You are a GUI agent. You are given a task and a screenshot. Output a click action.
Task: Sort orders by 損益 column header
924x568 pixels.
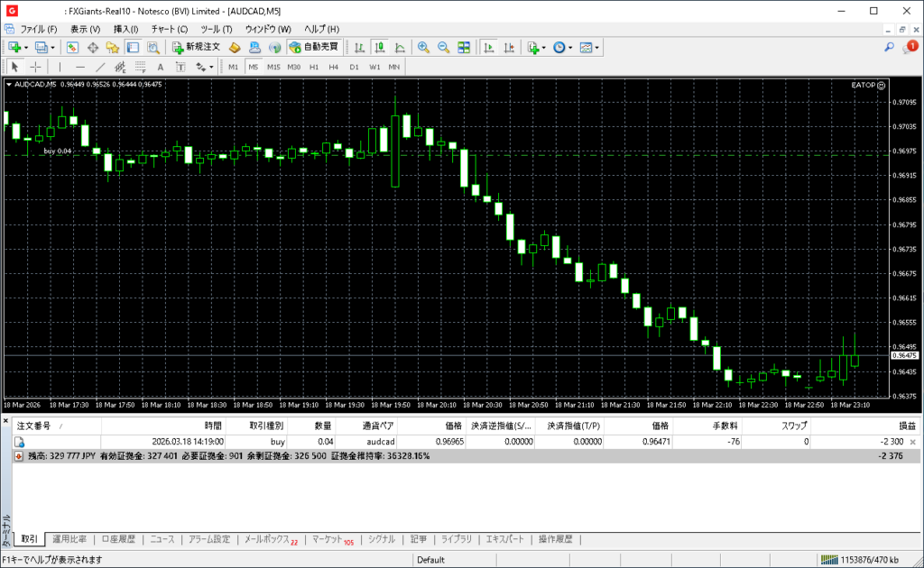(x=906, y=426)
